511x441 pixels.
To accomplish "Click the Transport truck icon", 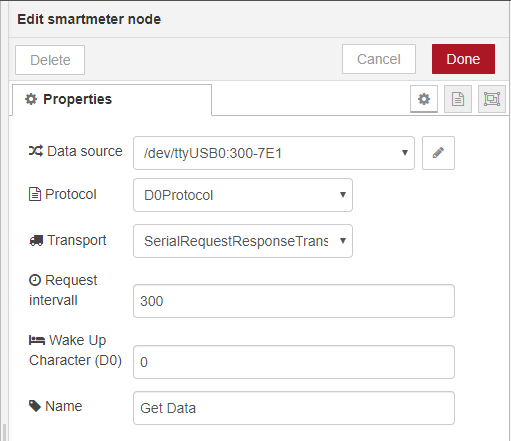I will pyautogui.click(x=36, y=240).
